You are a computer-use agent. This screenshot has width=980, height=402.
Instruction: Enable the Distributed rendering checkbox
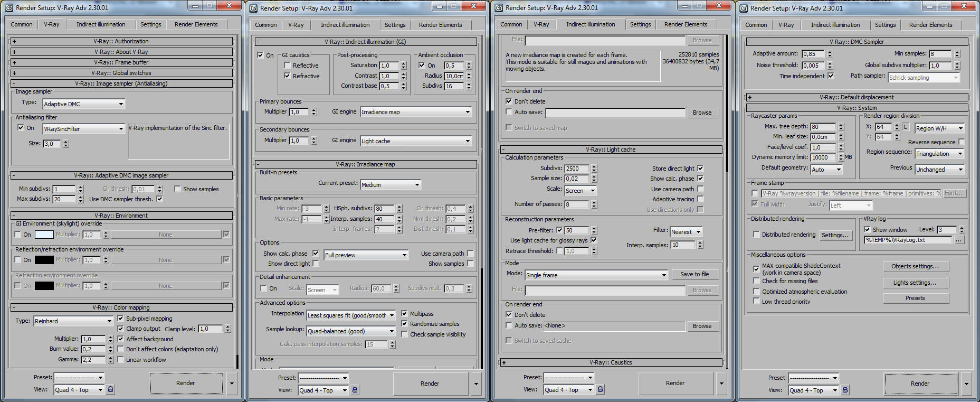[756, 235]
